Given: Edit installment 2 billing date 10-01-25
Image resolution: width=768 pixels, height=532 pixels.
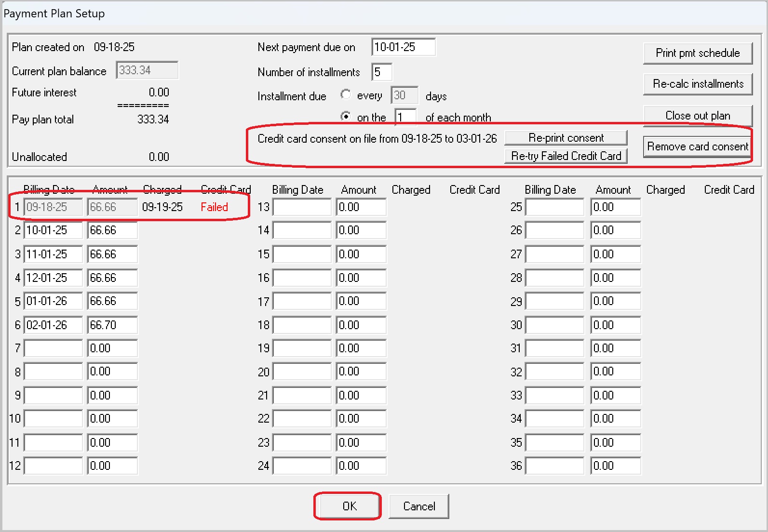Looking at the screenshot, I should (53, 230).
